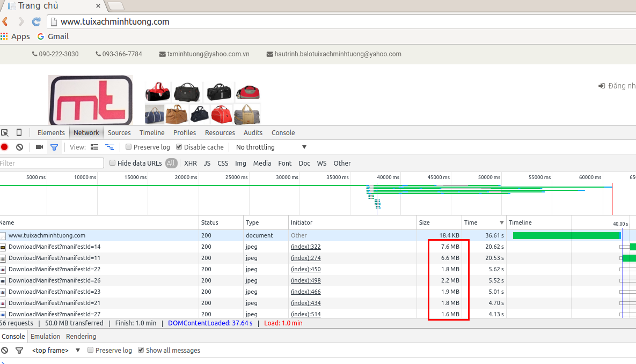Open the Profiles tab
Image resolution: width=636 pixels, height=364 pixels.
[x=185, y=132]
